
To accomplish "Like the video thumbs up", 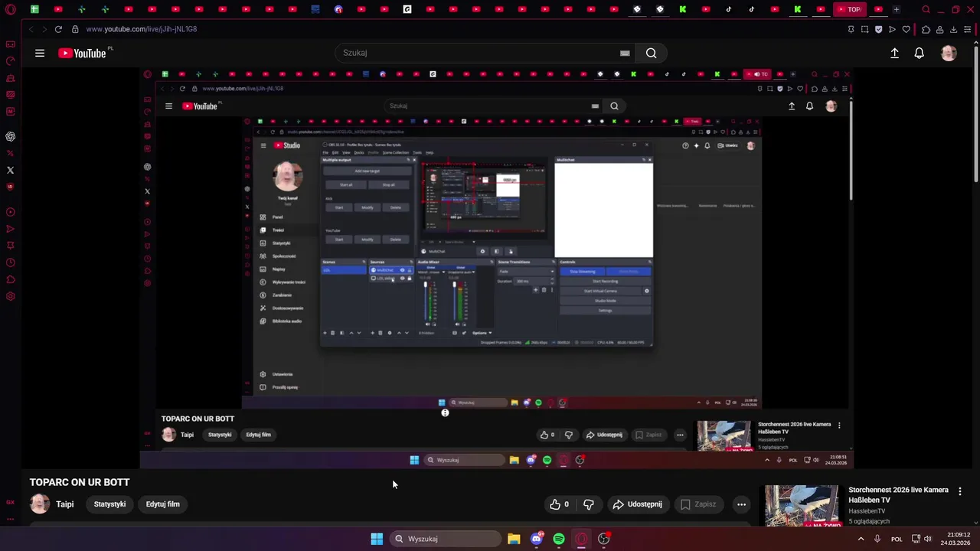I will point(559,504).
